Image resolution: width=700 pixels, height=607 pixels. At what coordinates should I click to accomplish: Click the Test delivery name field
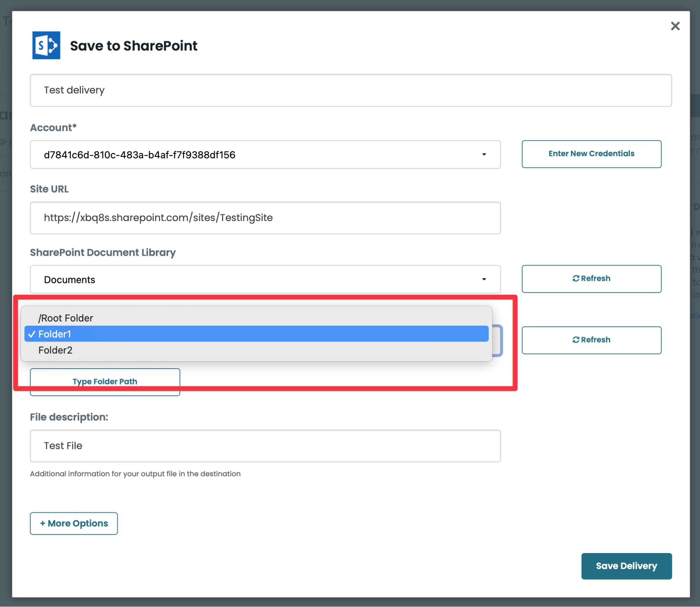tap(350, 90)
